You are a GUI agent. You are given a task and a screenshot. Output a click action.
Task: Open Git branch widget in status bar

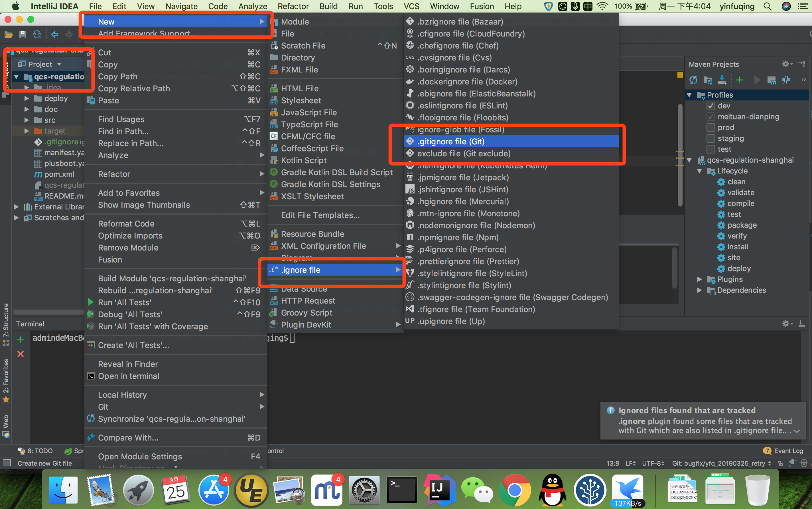click(x=722, y=464)
